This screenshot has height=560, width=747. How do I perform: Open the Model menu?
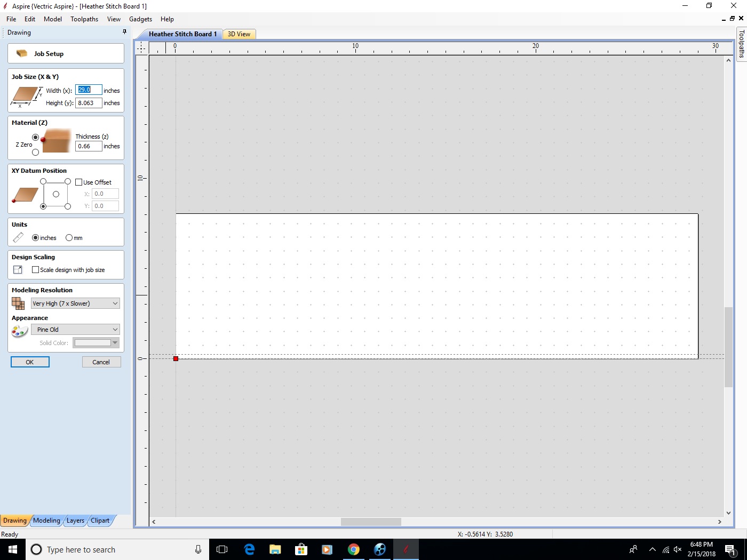[53, 19]
